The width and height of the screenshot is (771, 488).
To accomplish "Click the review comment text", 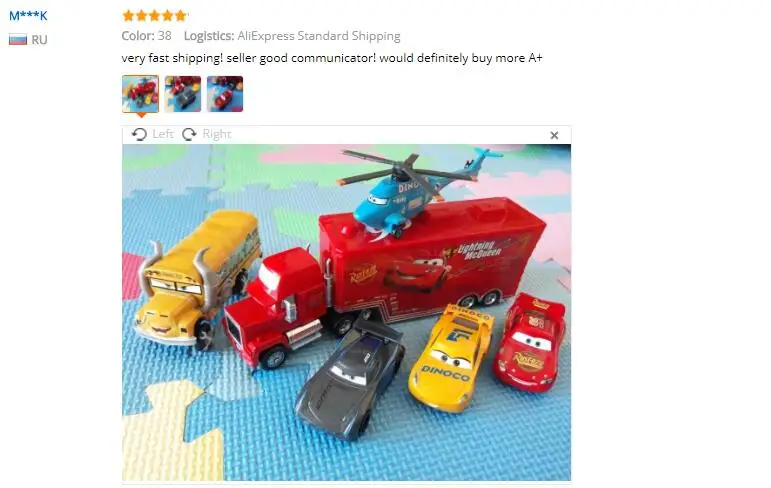I will [332, 58].
